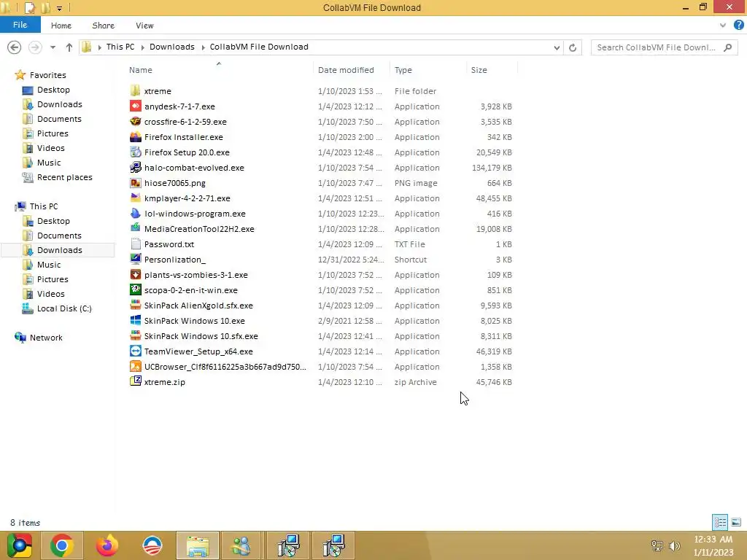
Task: Select the Password.txt file icon
Action: pyautogui.click(x=135, y=244)
